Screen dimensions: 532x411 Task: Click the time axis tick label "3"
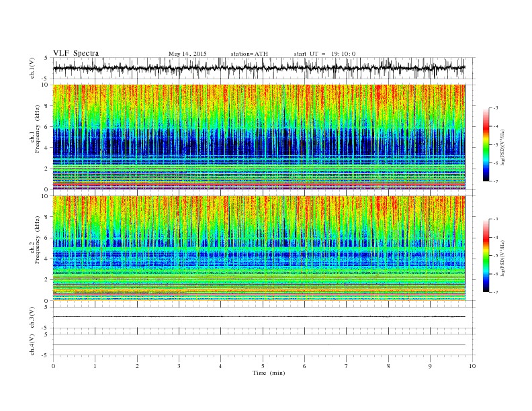(179, 366)
